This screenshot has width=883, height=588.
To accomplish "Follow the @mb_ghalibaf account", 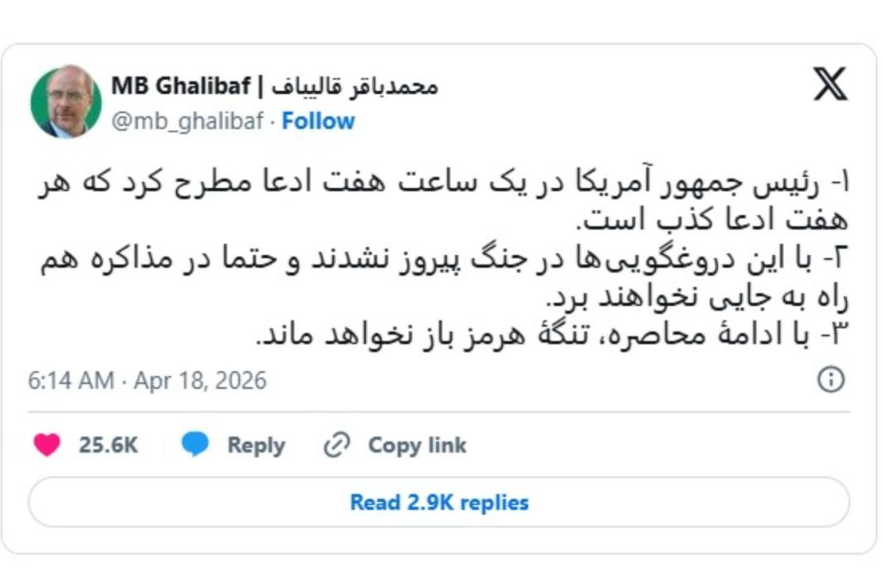I will [x=318, y=121].
